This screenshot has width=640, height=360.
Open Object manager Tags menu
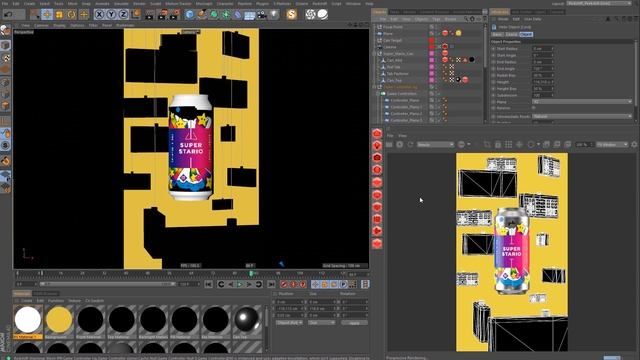click(436, 19)
